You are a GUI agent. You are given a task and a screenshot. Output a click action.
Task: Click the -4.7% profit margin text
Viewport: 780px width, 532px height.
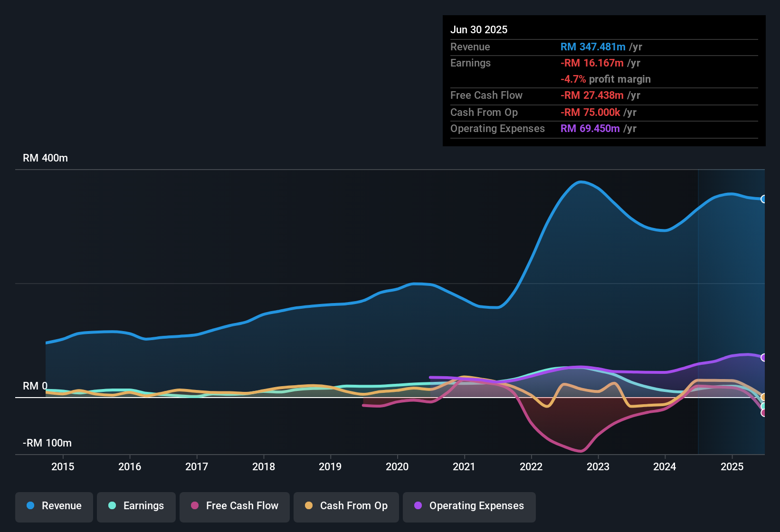(x=606, y=79)
